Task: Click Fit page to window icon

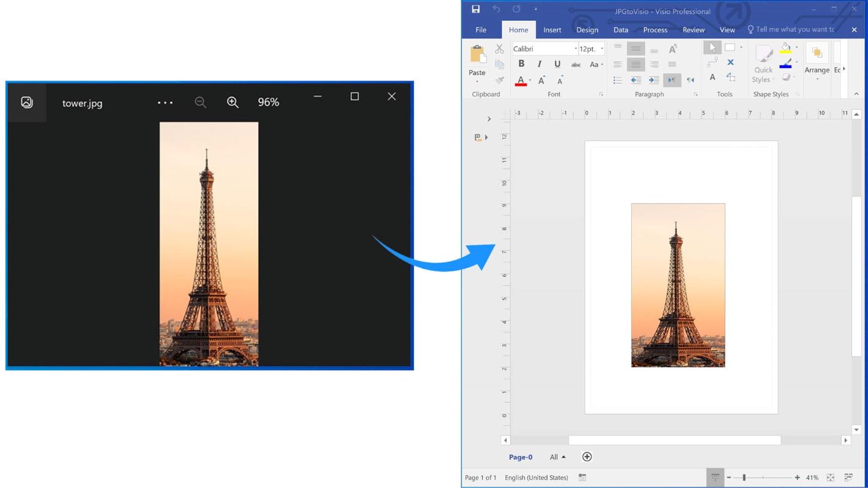Action: [x=830, y=478]
